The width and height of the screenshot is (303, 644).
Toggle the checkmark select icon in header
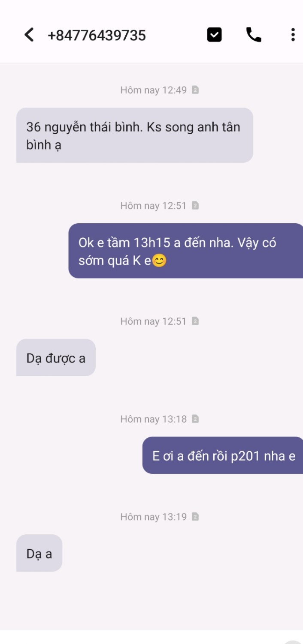215,35
